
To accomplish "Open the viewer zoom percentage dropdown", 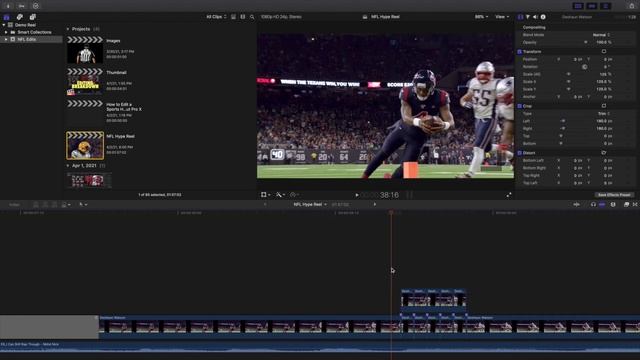I will [x=481, y=17].
